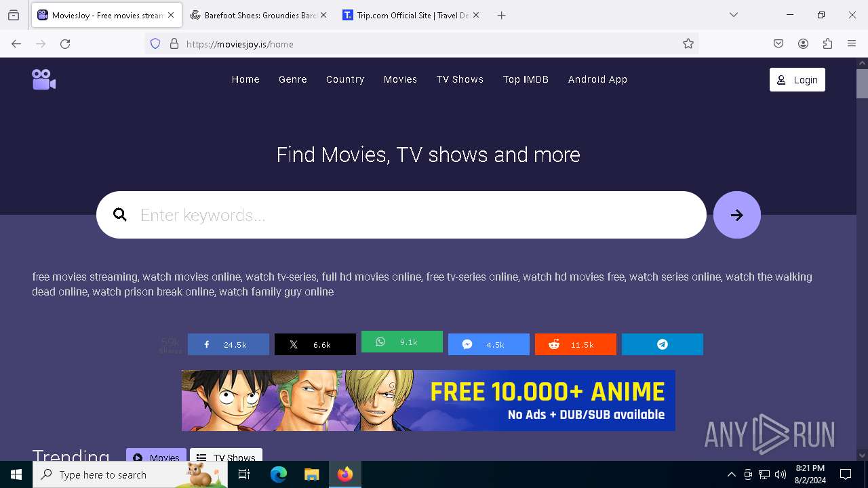868x488 pixels.
Task: Open the Home menu item
Action: (245, 79)
